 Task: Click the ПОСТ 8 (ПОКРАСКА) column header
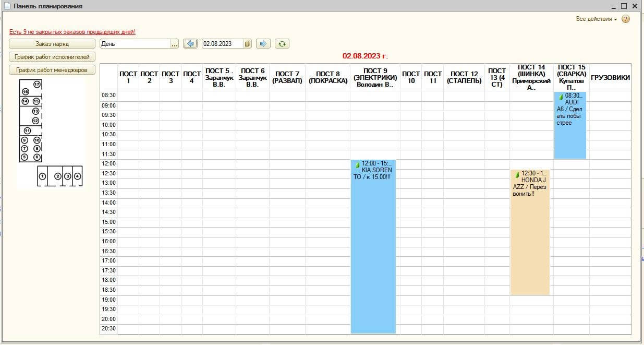point(327,77)
